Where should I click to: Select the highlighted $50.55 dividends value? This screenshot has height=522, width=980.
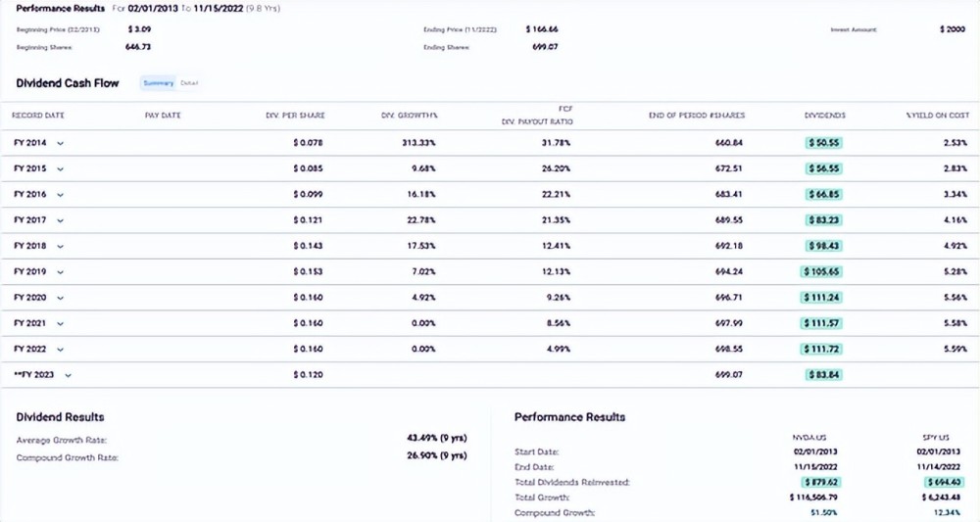824,143
